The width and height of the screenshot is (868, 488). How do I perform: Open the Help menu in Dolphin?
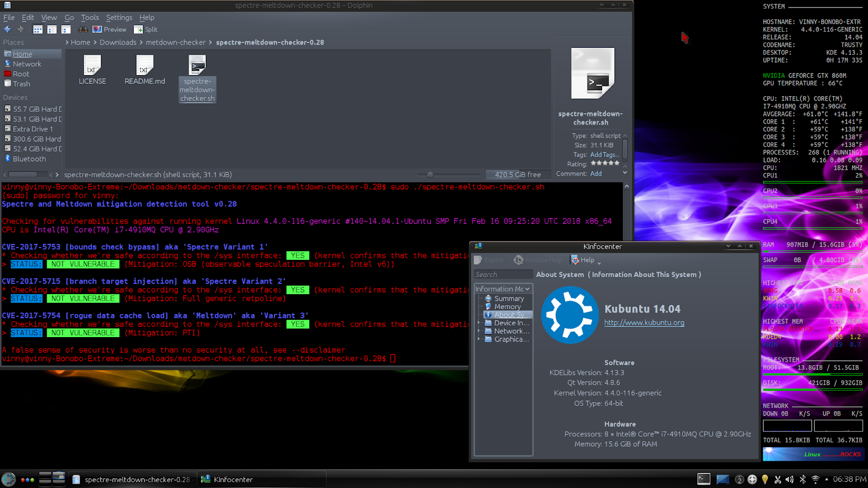point(147,17)
